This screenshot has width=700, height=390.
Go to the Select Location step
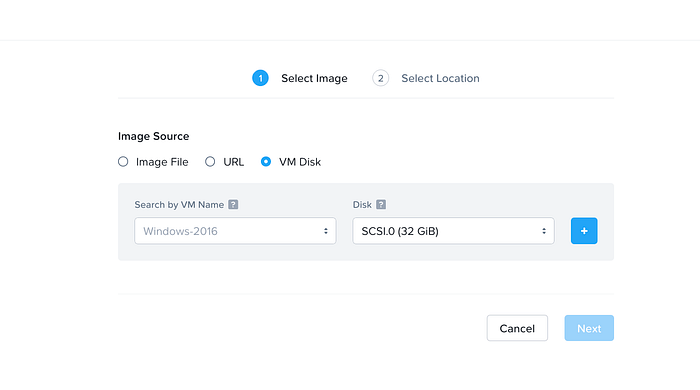click(440, 78)
